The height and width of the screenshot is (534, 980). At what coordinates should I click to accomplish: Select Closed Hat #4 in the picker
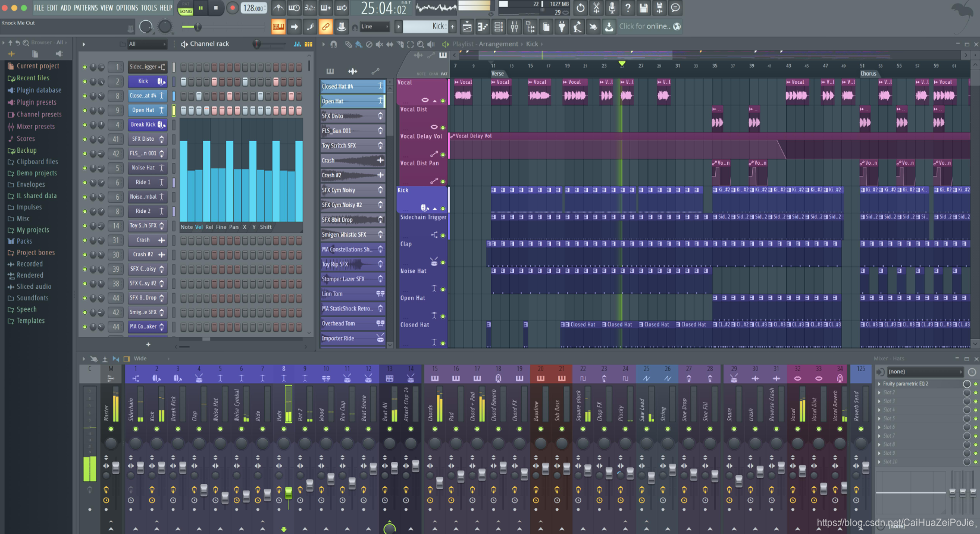click(x=353, y=86)
